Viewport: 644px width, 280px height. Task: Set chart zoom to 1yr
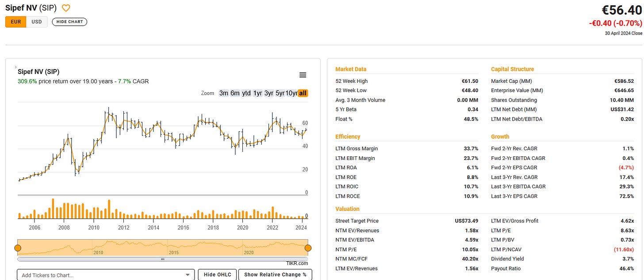click(x=257, y=93)
